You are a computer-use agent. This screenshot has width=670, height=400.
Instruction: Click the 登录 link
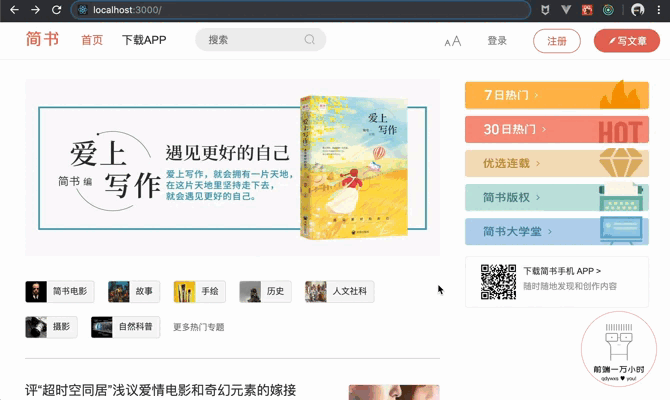(x=497, y=41)
